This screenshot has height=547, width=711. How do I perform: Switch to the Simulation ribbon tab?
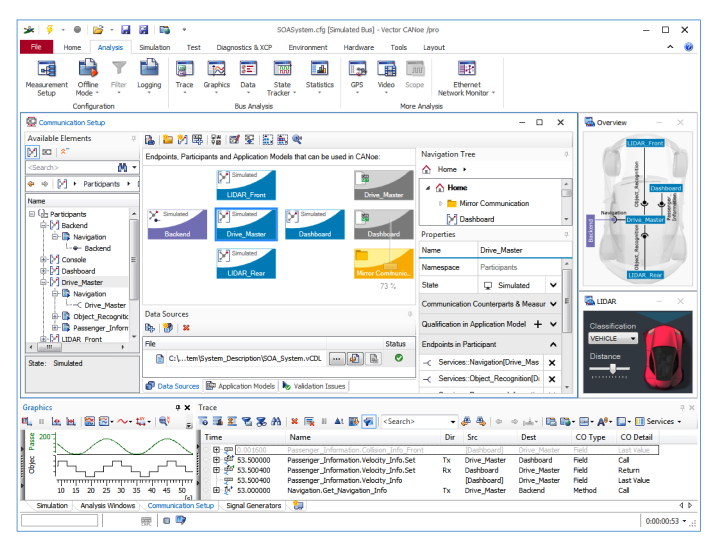tap(154, 47)
